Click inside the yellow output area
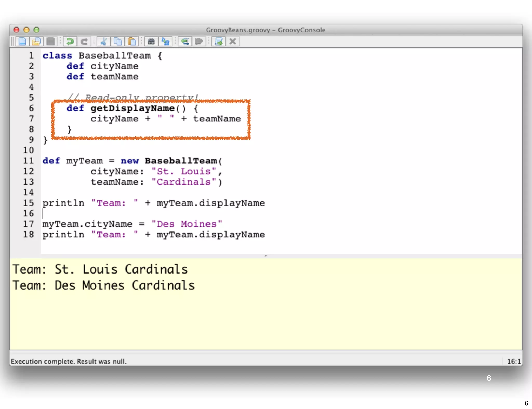The image size is (532, 409). [260, 319]
